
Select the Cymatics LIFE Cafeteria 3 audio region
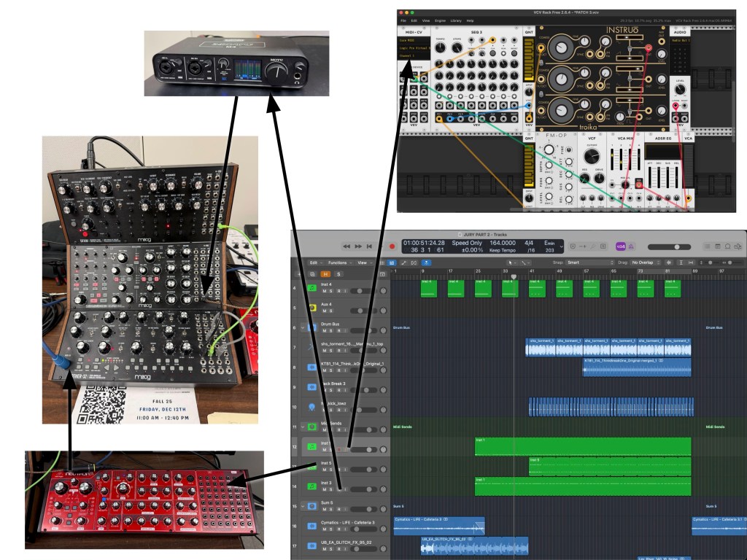[438, 525]
